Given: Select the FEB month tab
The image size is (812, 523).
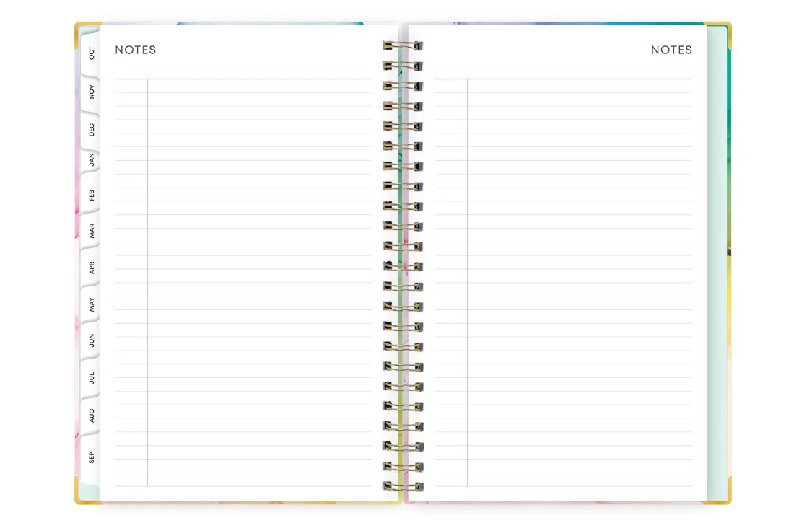Looking at the screenshot, I should (x=90, y=196).
